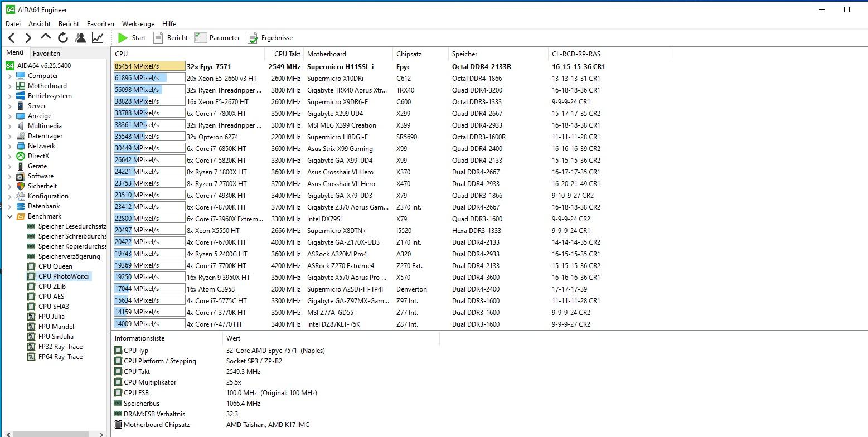The image size is (868, 437).
Task: Click the Speicherverzögerung benchmark icon
Action: coord(31,256)
